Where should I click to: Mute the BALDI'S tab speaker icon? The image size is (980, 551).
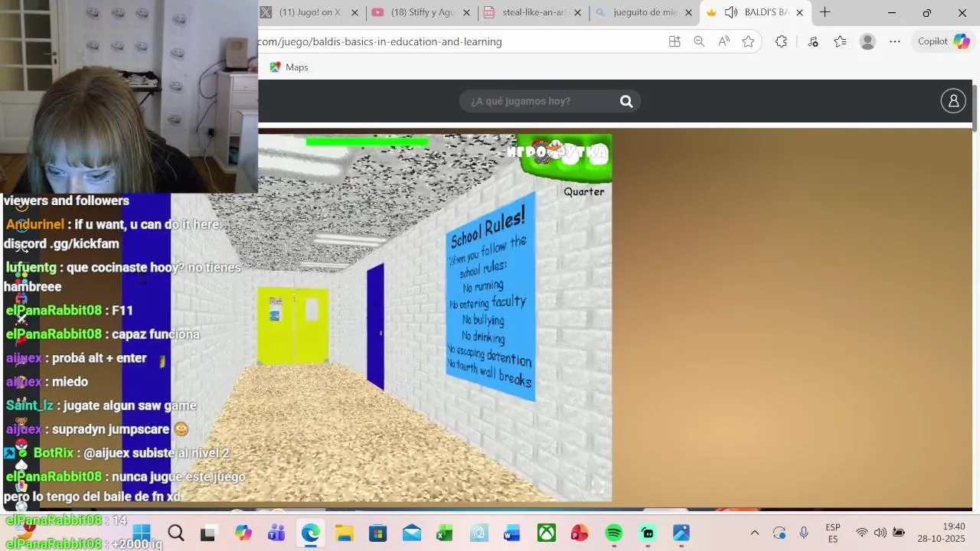(731, 12)
